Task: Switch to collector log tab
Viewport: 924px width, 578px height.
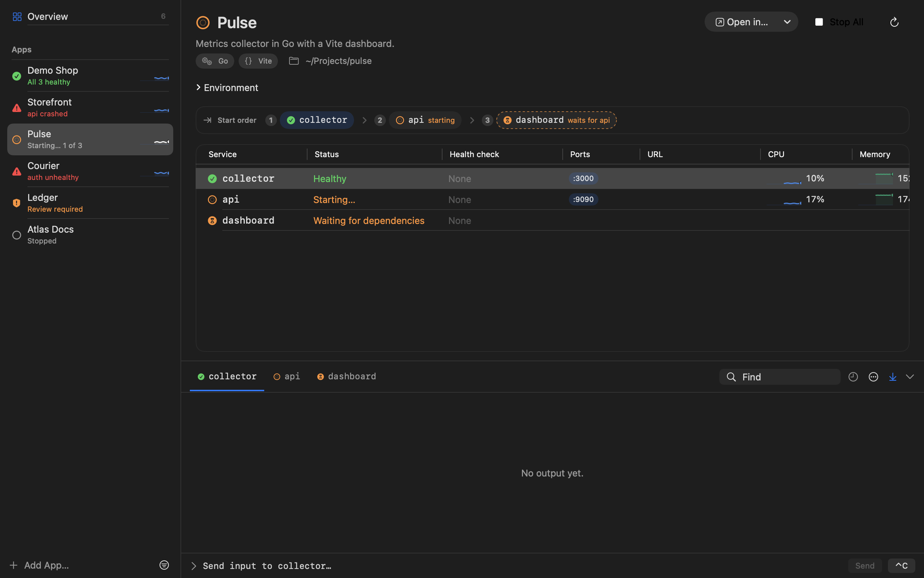Action: 227,376
